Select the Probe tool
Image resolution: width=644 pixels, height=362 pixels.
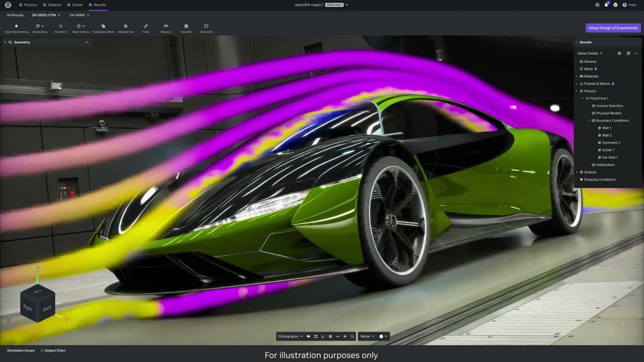pos(145,26)
